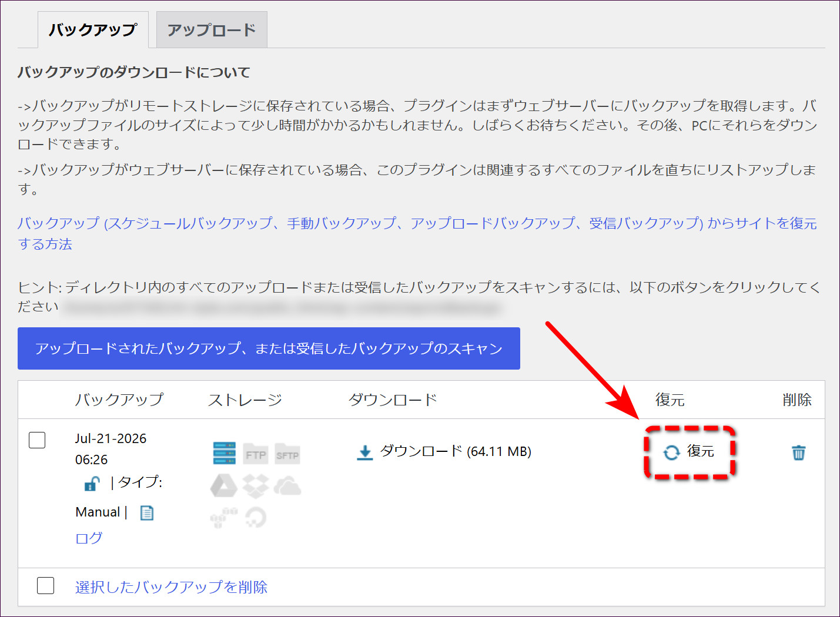
Task: Click the 削除 column header
Action: (797, 400)
